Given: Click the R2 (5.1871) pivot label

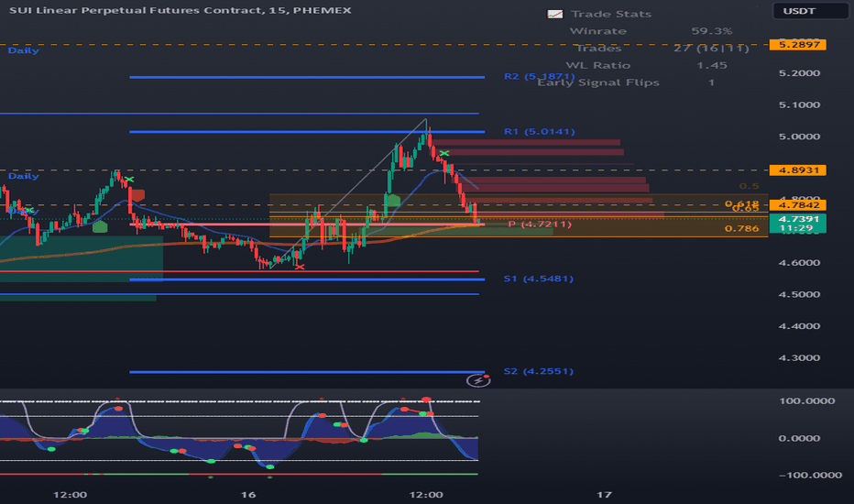Looking at the screenshot, I should coord(539,76).
